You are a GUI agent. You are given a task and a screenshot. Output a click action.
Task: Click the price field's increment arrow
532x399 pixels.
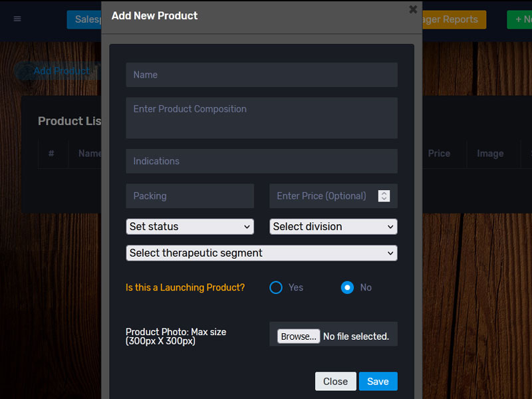[384, 193]
